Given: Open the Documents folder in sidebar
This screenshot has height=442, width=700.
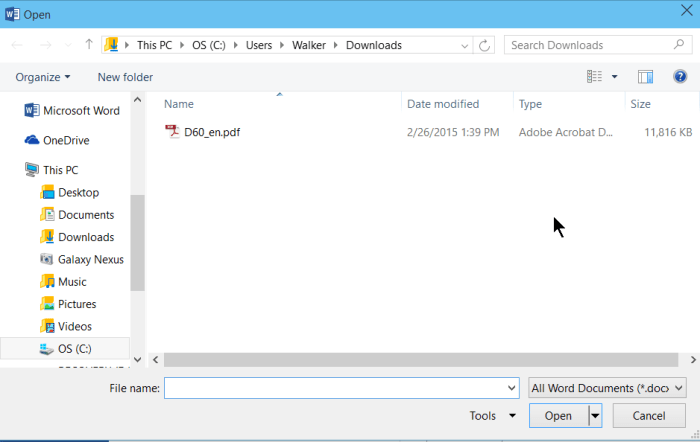Looking at the screenshot, I should 77,215.
